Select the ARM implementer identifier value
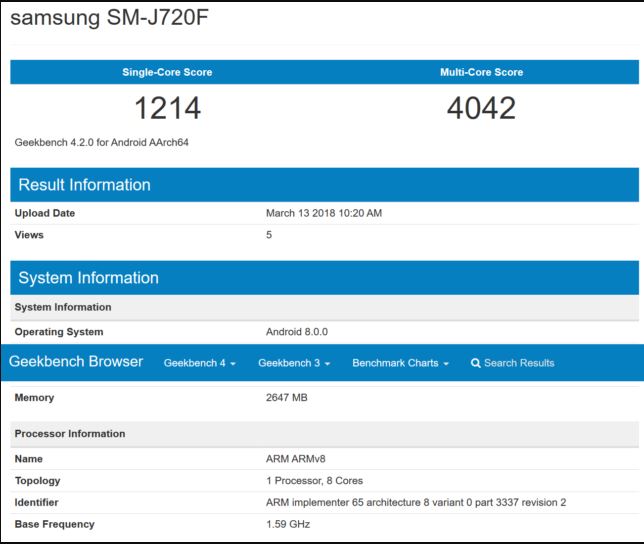 (x=416, y=502)
